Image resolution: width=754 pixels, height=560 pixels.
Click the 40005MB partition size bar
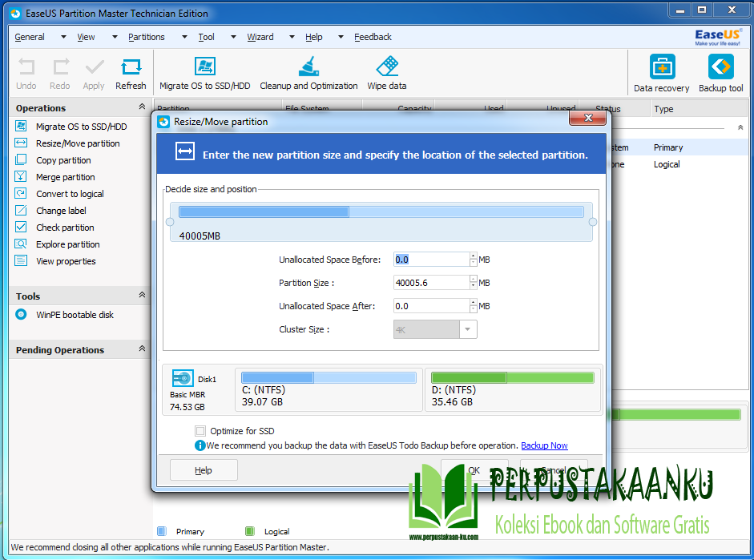[x=381, y=212]
